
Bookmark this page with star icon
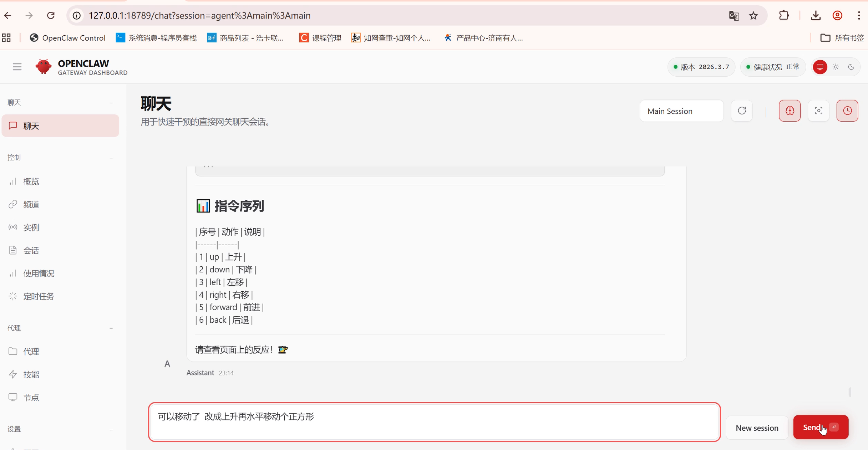tap(753, 16)
